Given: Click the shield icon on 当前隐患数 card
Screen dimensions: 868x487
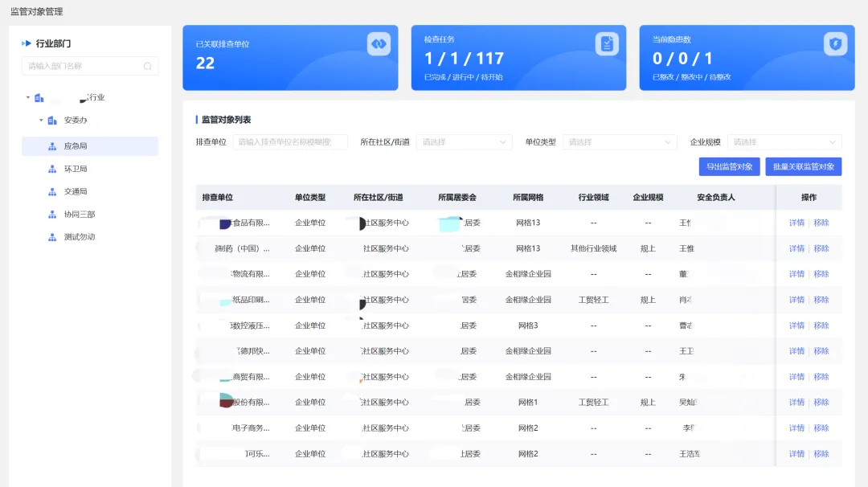Looking at the screenshot, I should point(835,43).
